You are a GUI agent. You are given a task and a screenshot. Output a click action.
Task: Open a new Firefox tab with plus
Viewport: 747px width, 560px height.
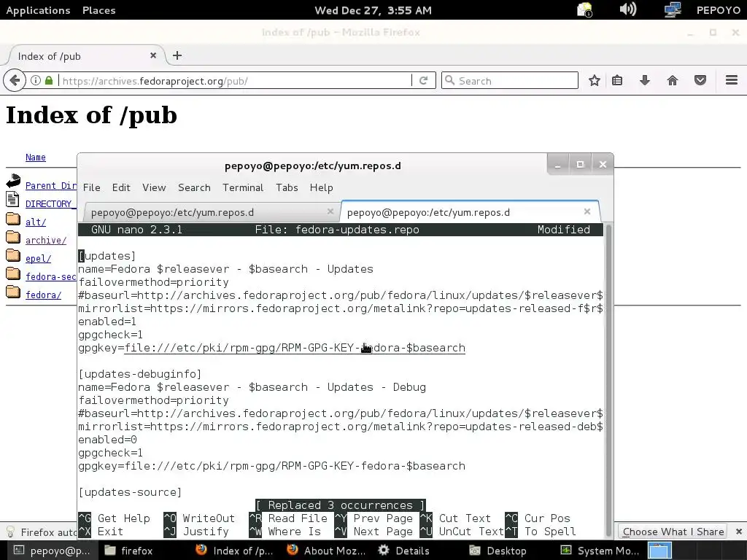coord(177,55)
